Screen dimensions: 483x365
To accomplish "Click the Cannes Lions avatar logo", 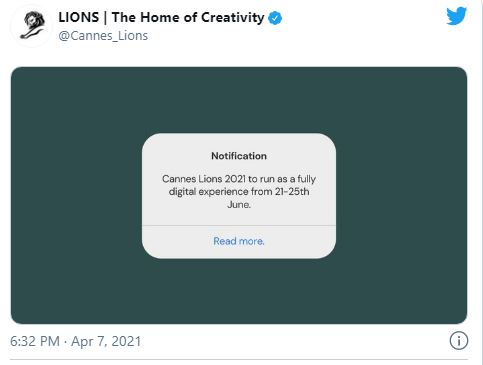I will (x=32, y=25).
